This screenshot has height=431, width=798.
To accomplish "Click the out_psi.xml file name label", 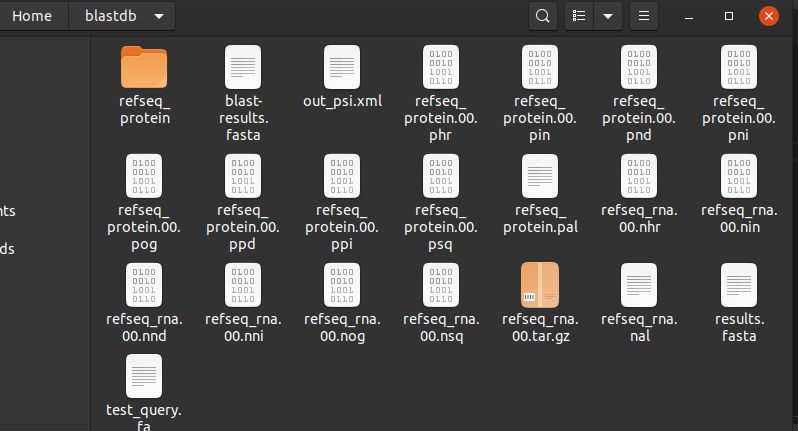I will pyautogui.click(x=343, y=101).
